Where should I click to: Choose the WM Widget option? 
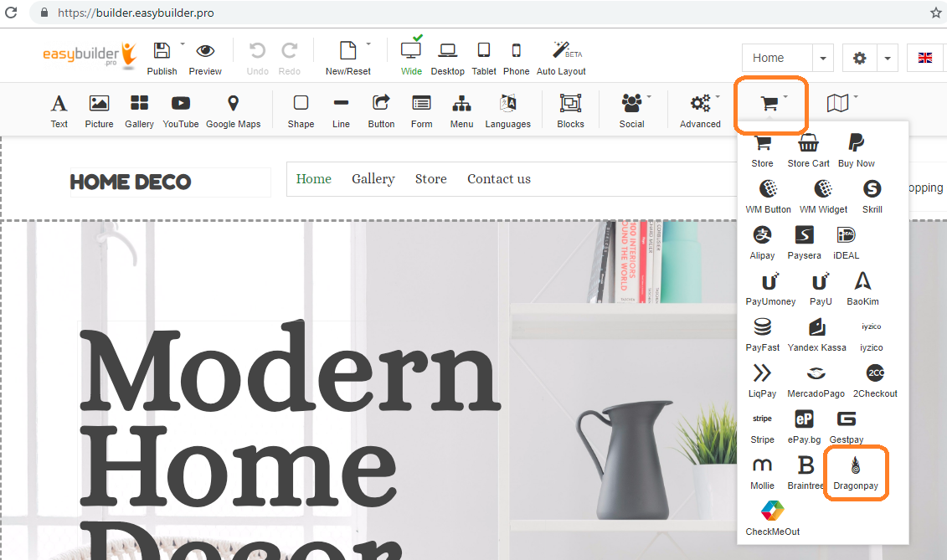823,197
